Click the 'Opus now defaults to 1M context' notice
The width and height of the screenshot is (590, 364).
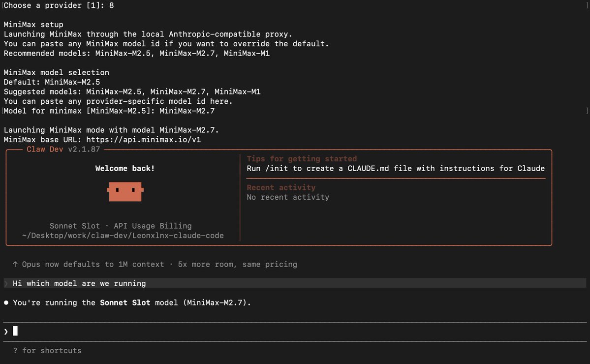click(x=159, y=264)
